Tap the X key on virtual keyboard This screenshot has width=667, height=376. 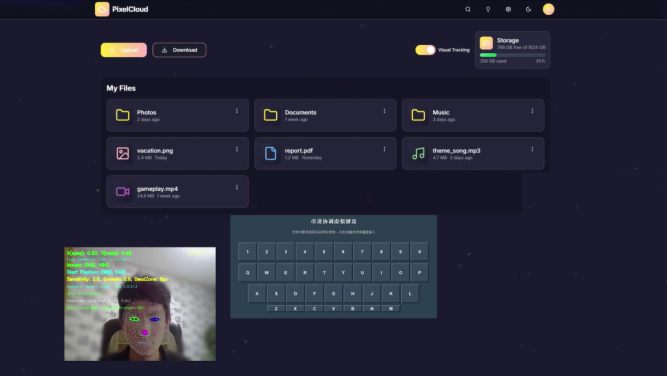click(295, 308)
